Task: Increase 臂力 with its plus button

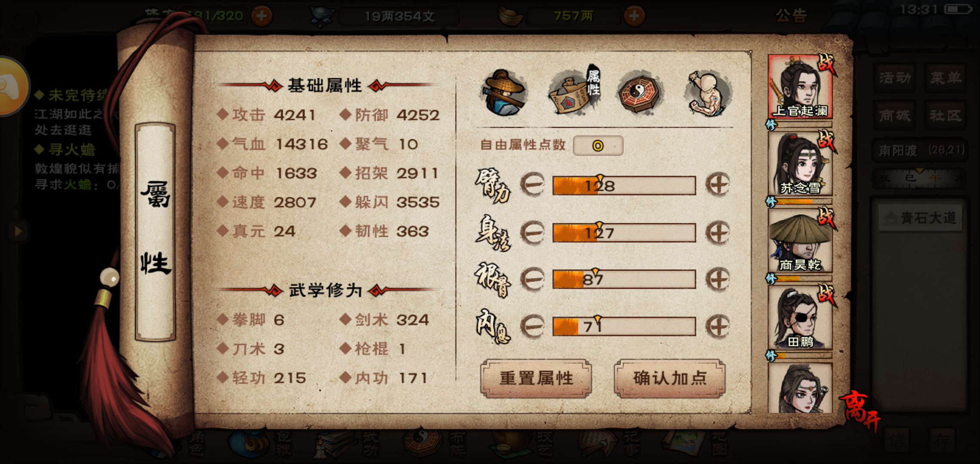Action: 717,185
